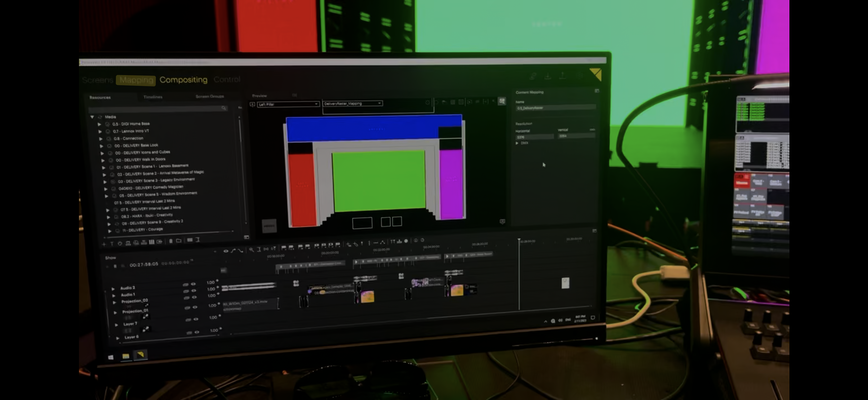868x400 pixels.
Task: Open the Compositing workspace tab
Action: (x=183, y=80)
